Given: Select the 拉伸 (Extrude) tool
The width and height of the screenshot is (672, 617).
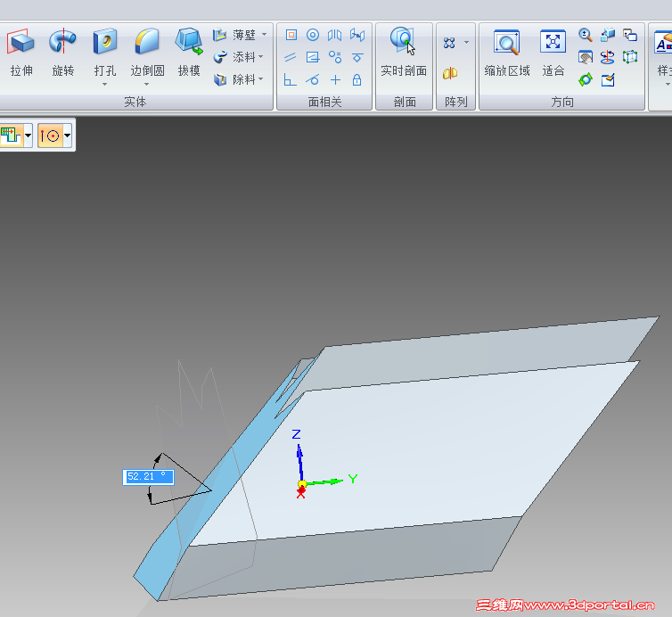Looking at the screenshot, I should pos(20,53).
